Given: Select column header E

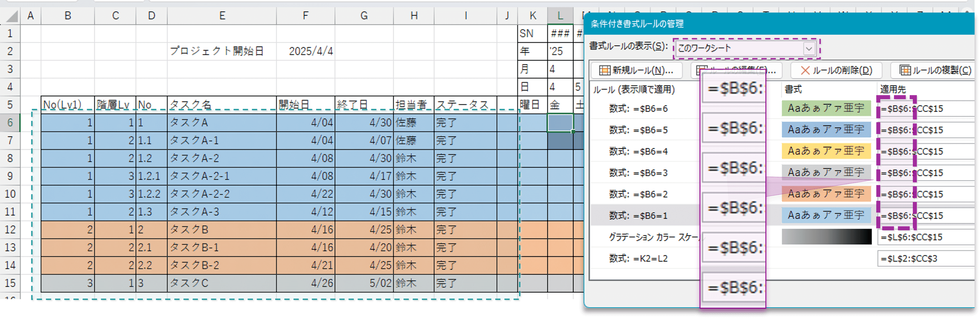Looking at the screenshot, I should [x=223, y=16].
